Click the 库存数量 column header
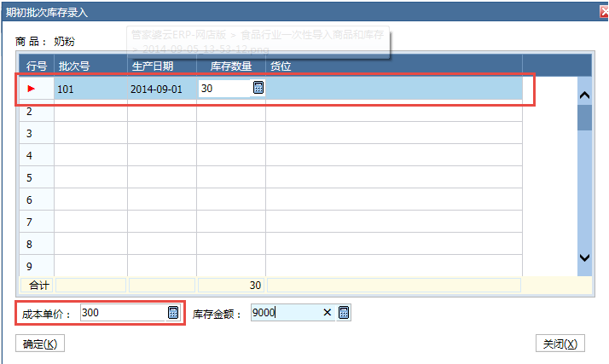Screen dimensions: 609x364 [231, 66]
